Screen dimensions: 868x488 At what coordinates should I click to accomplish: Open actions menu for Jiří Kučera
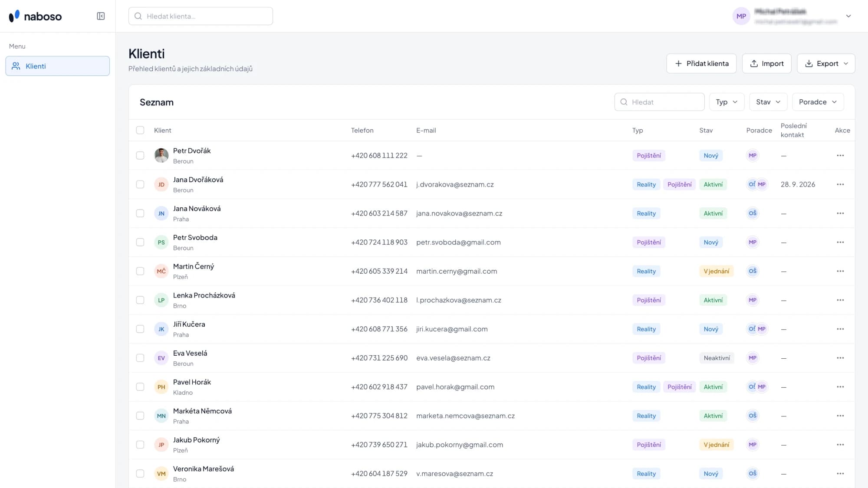pos(840,329)
